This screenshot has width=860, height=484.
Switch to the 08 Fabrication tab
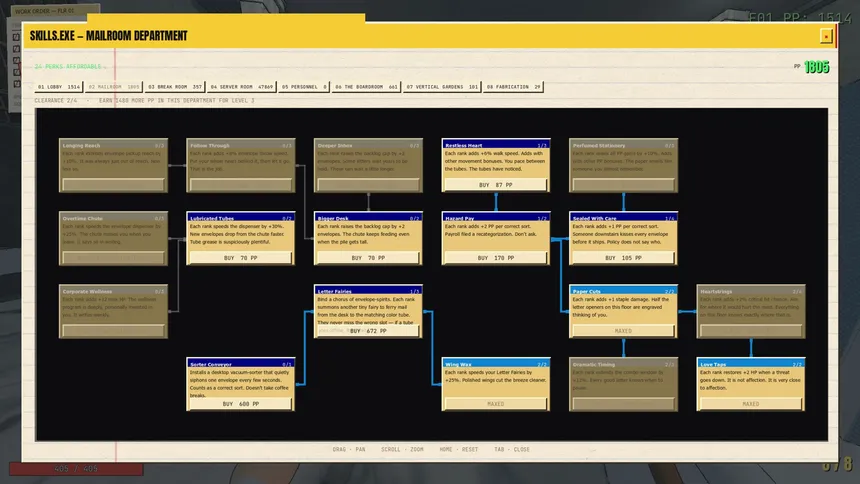coord(513,87)
